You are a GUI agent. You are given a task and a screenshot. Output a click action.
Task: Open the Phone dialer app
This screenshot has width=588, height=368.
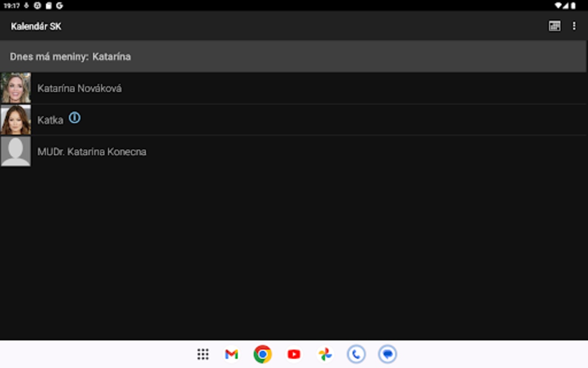coord(356,354)
